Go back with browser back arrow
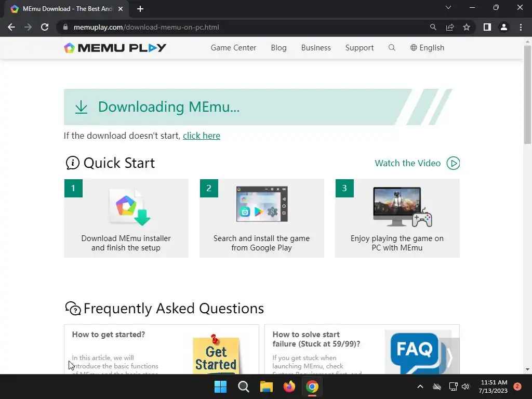The height and width of the screenshot is (399, 532). tap(11, 27)
